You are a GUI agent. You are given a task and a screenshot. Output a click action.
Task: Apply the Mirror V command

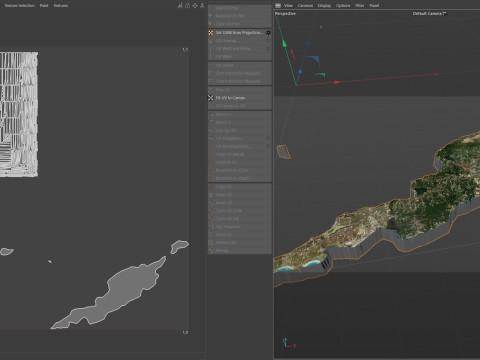240,122
